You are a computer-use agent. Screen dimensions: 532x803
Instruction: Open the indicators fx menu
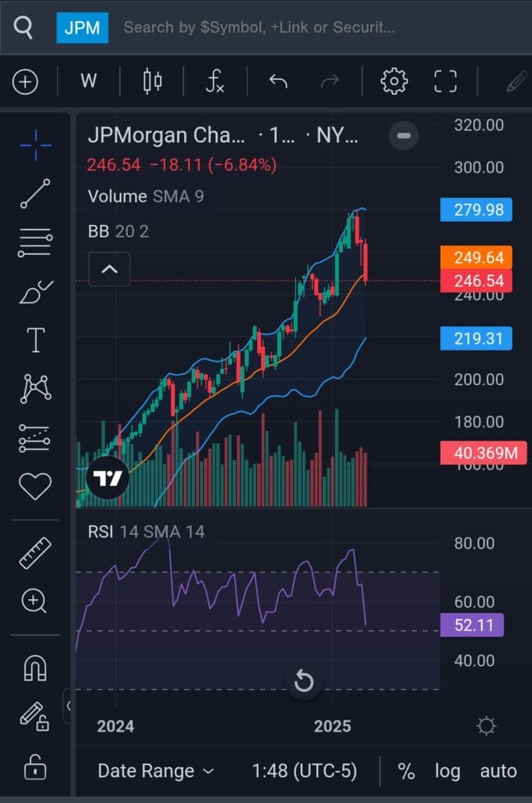tap(215, 81)
